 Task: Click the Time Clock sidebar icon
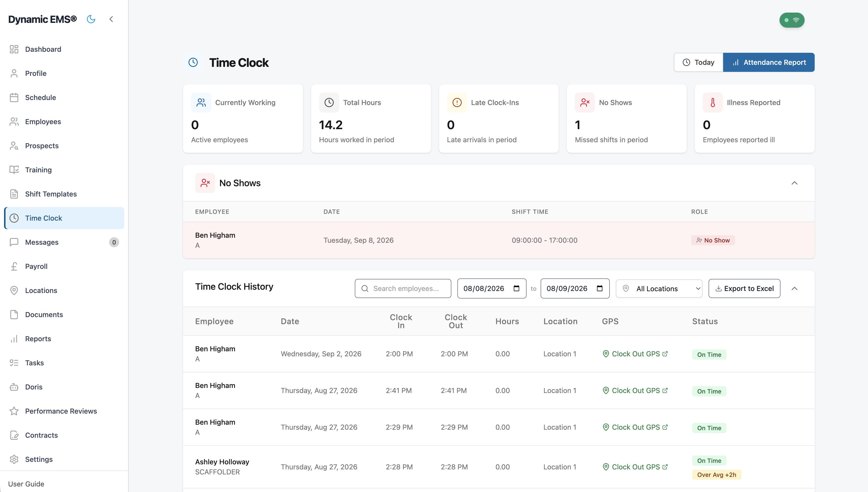click(14, 218)
